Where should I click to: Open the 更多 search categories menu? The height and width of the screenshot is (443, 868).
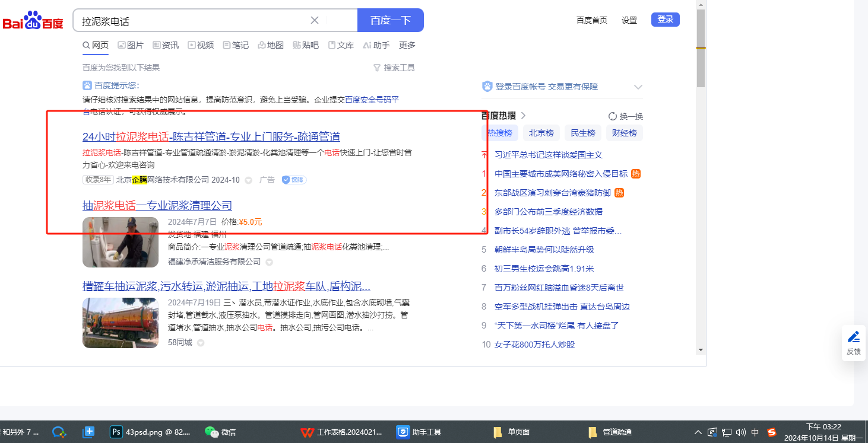click(407, 45)
